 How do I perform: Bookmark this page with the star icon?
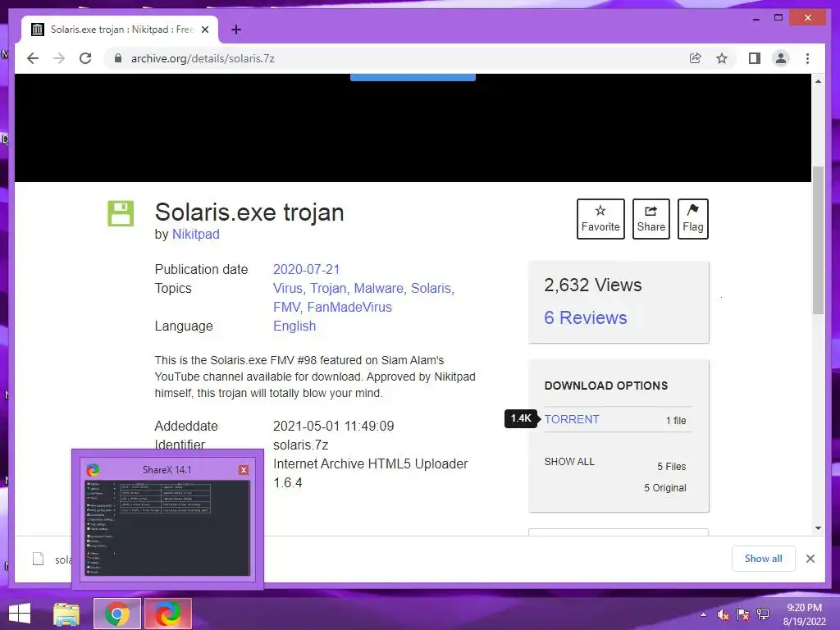pyautogui.click(x=722, y=58)
